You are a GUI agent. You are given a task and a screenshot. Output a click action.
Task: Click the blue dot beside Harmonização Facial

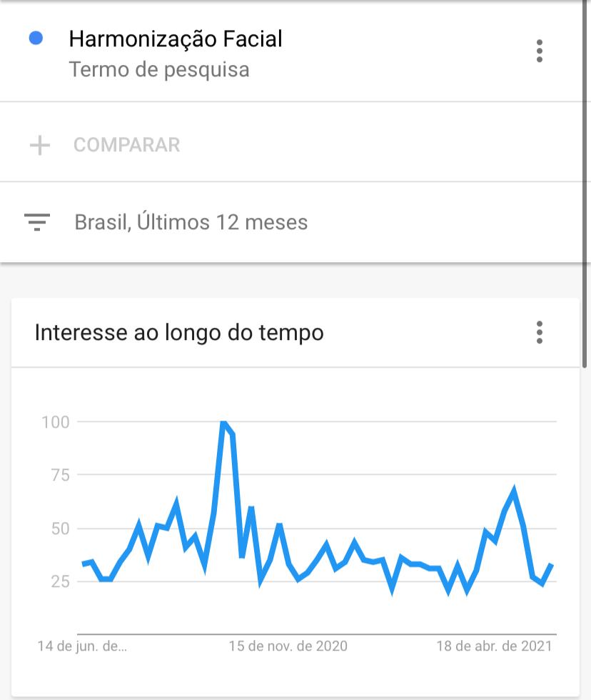36,38
